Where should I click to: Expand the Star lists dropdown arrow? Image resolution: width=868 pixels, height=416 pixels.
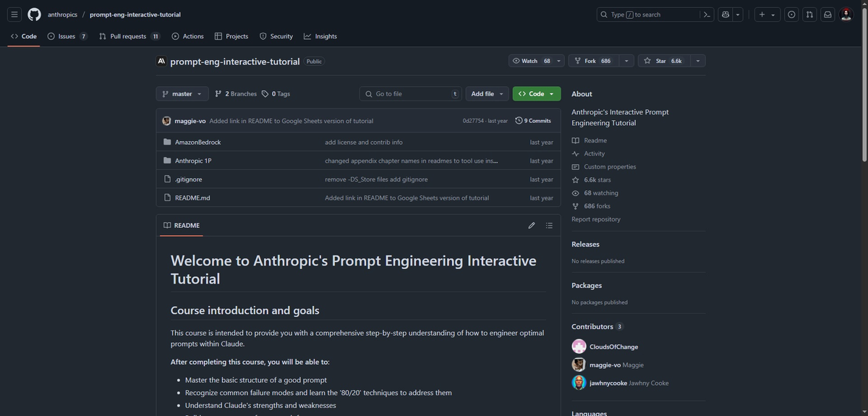pos(697,61)
